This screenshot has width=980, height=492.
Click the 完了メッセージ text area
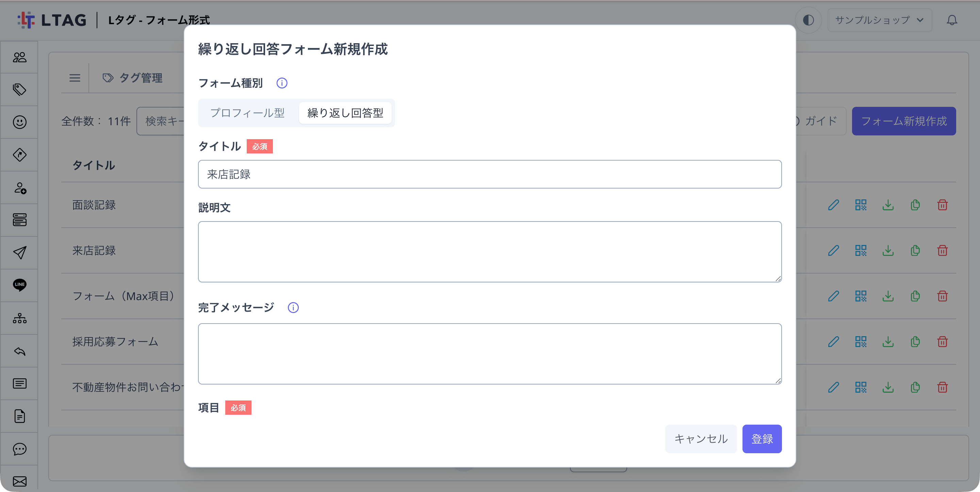tap(490, 354)
